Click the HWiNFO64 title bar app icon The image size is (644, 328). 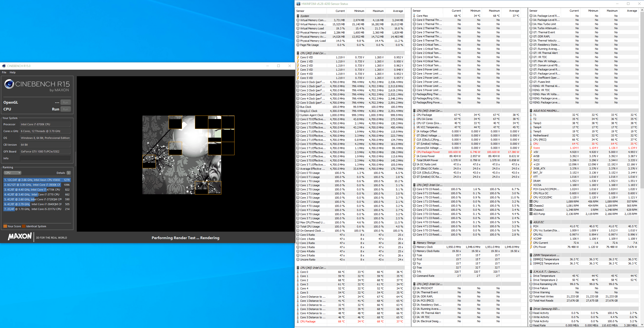click(298, 4)
